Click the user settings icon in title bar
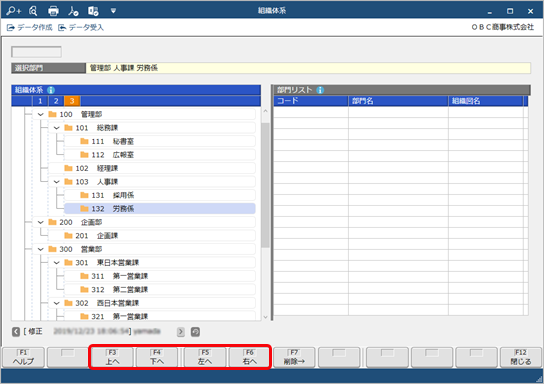 click(73, 11)
